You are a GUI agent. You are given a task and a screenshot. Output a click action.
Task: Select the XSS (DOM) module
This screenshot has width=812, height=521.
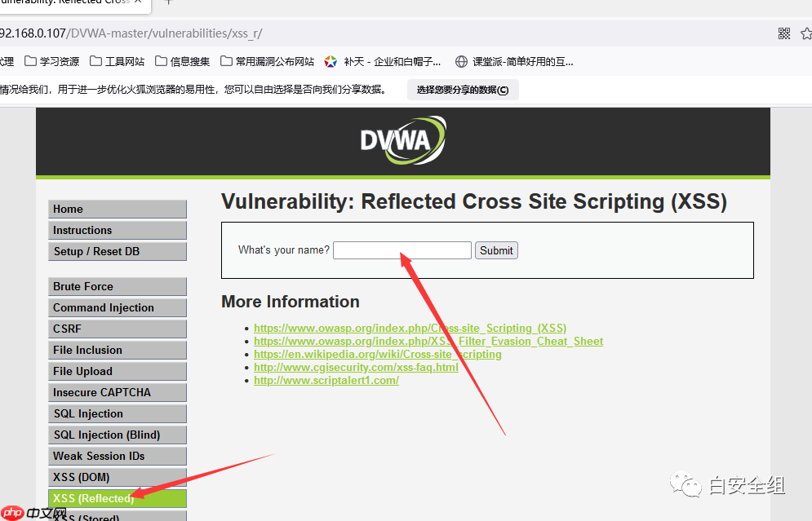click(x=118, y=478)
